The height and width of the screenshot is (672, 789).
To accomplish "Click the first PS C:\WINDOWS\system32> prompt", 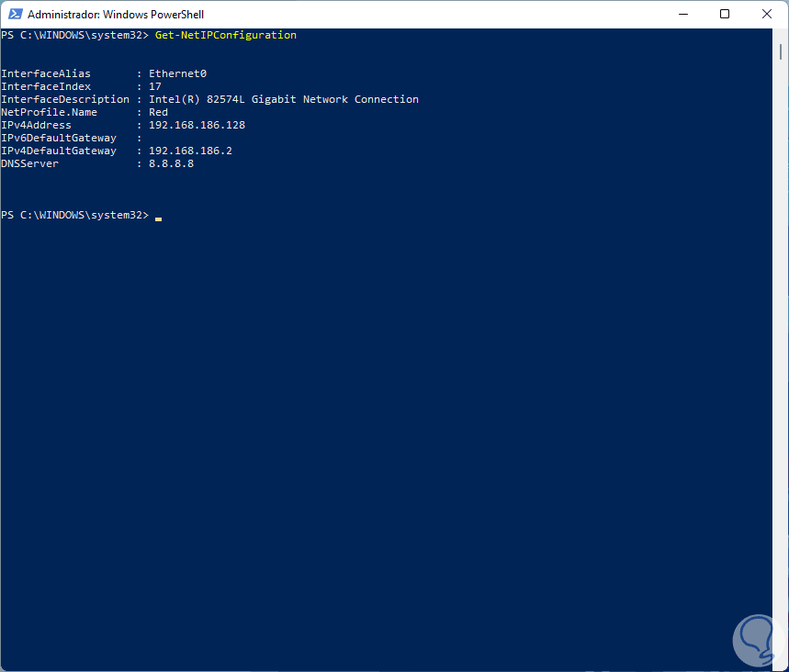I will pos(74,35).
